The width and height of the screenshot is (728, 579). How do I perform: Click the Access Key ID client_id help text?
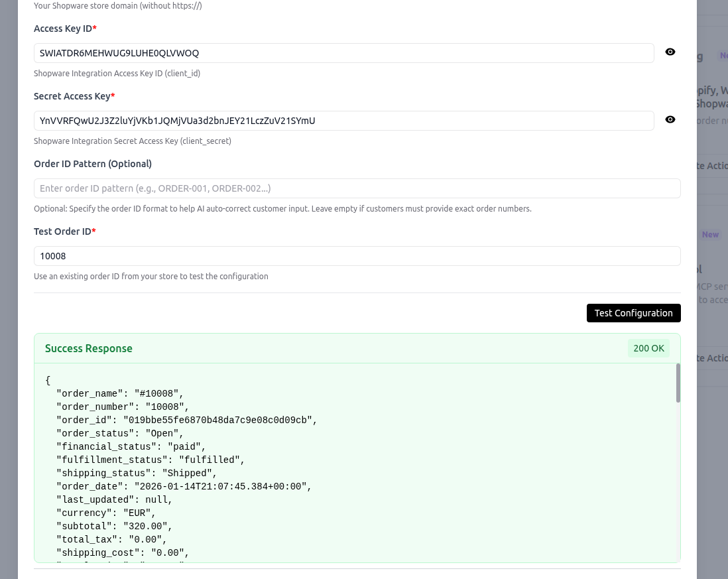tap(117, 74)
